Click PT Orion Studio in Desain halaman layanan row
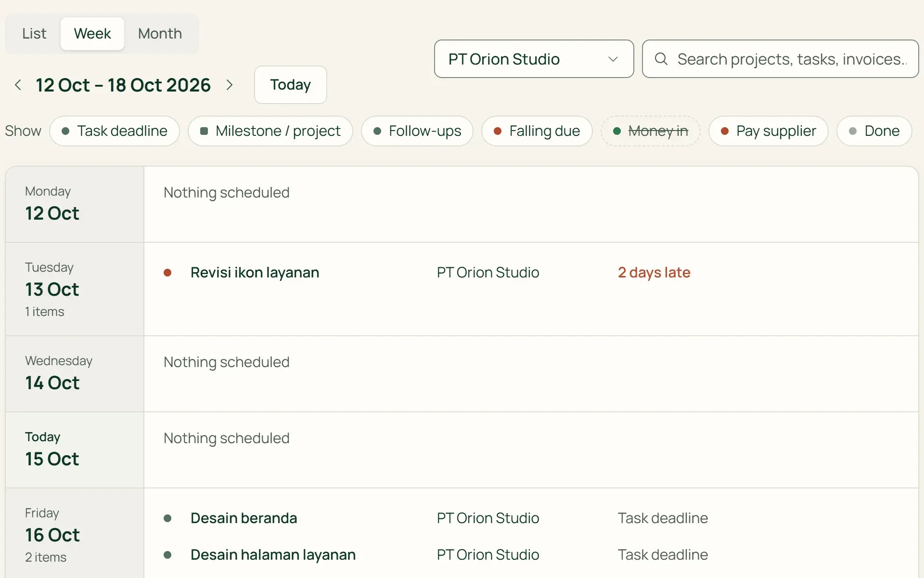 [x=488, y=555]
